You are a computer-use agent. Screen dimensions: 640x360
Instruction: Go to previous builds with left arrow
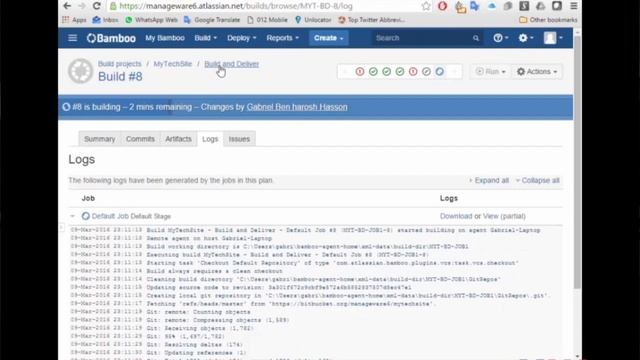click(345, 71)
